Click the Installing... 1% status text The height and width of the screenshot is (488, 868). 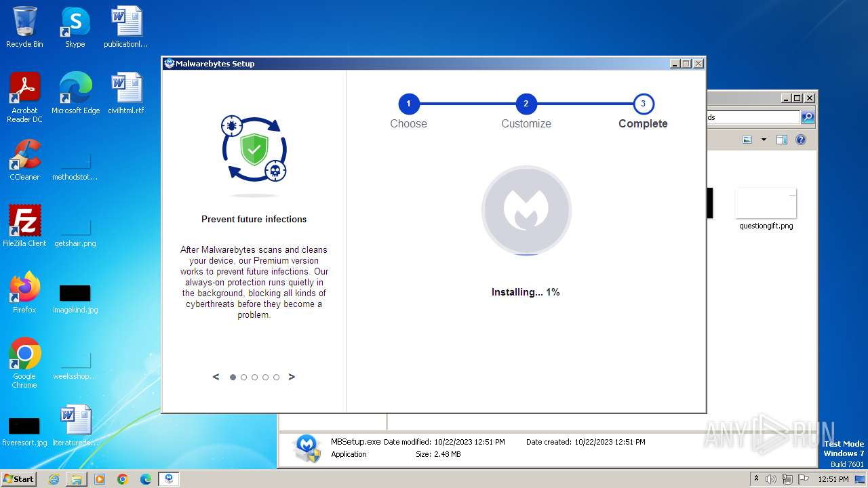526,292
